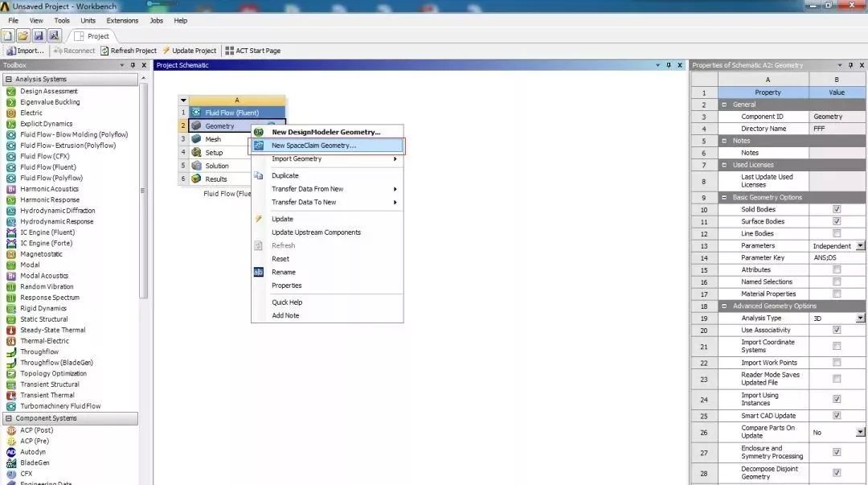Click the Toolbox panel vertical scrollbar
The image size is (868, 485).
(x=143, y=190)
